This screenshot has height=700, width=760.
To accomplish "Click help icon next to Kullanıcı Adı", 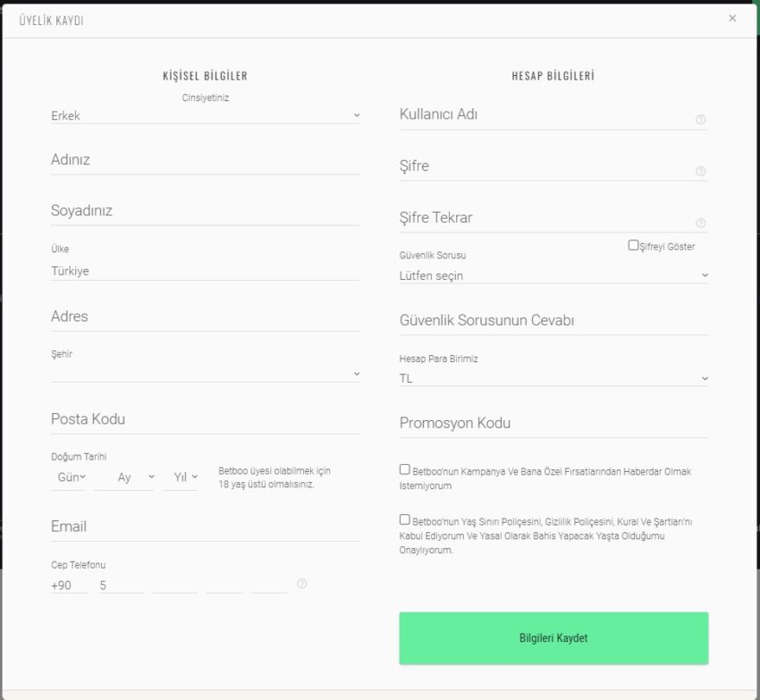I will pos(700,119).
